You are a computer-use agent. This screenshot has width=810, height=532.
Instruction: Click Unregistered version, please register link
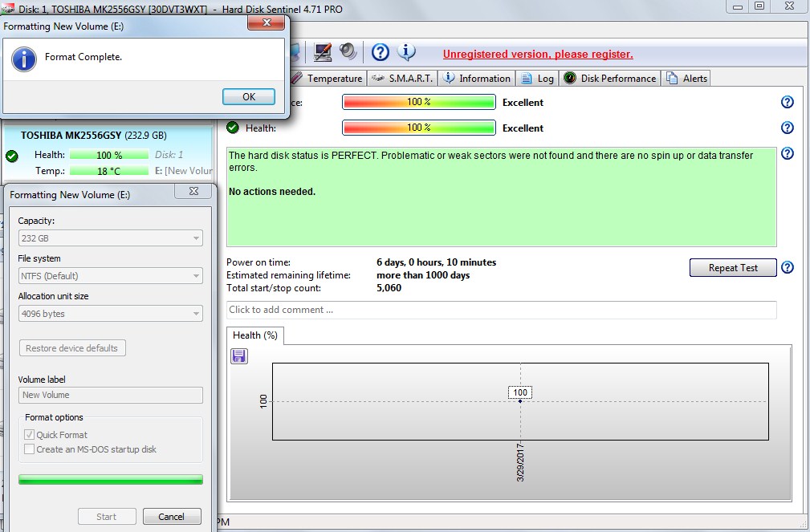[x=538, y=55]
